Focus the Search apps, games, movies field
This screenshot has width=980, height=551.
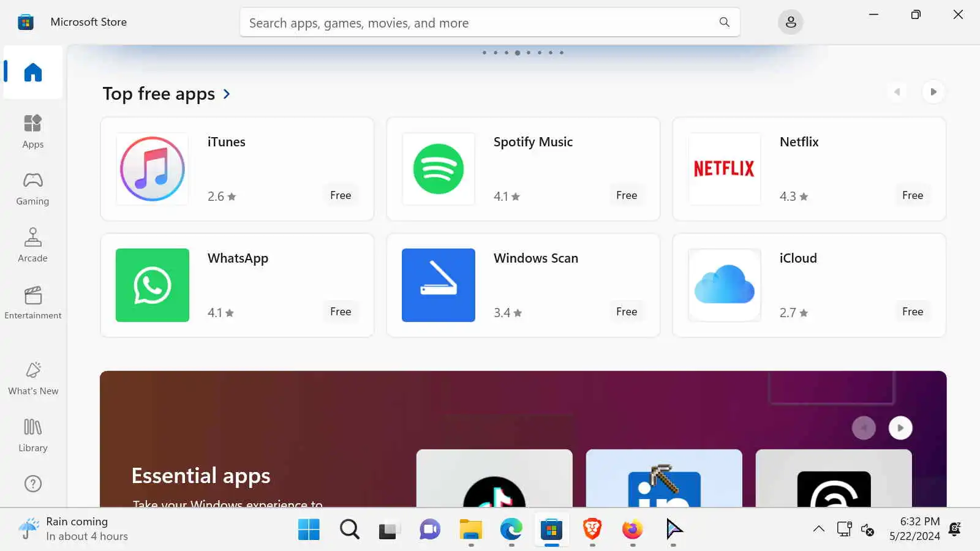tap(490, 22)
